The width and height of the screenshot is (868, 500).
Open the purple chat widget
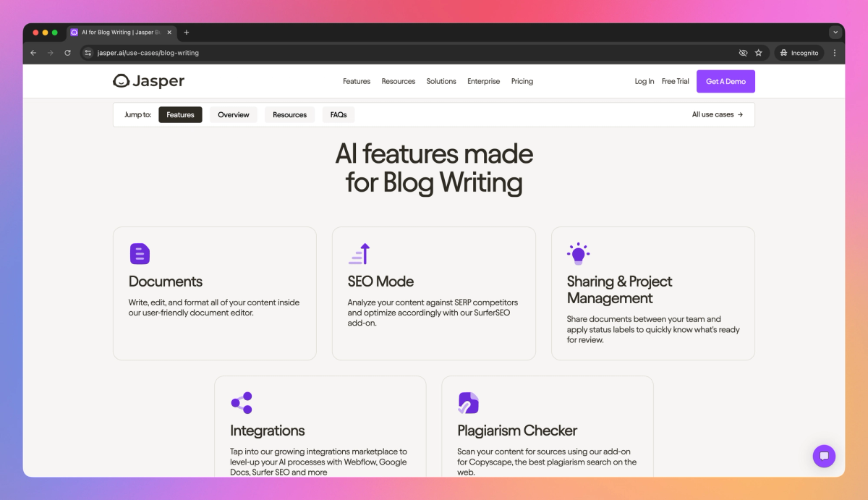(824, 456)
